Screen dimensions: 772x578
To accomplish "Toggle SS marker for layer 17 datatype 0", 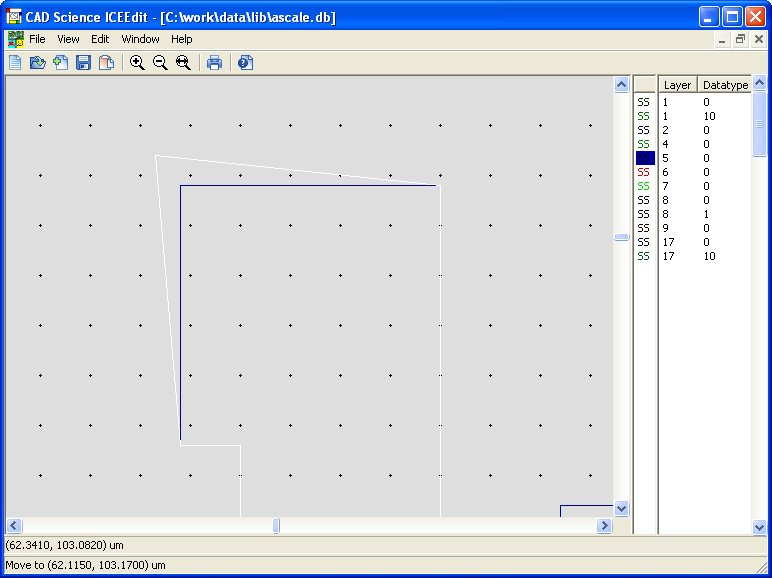I will (643, 242).
